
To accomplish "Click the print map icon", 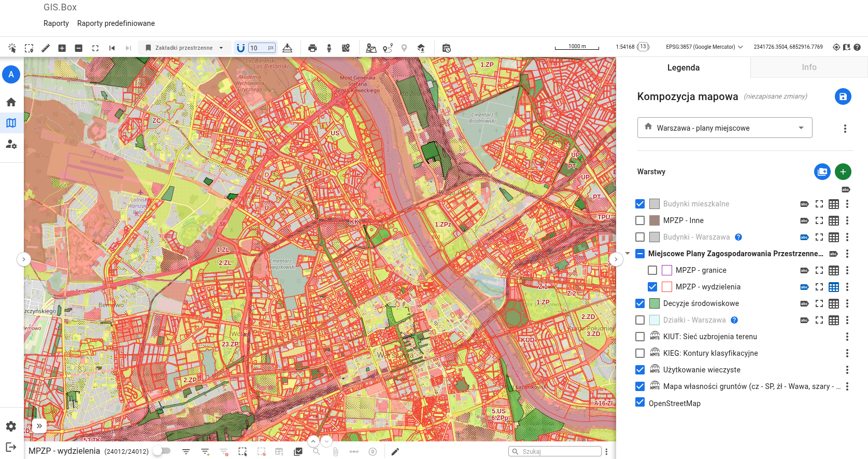I will (312, 48).
